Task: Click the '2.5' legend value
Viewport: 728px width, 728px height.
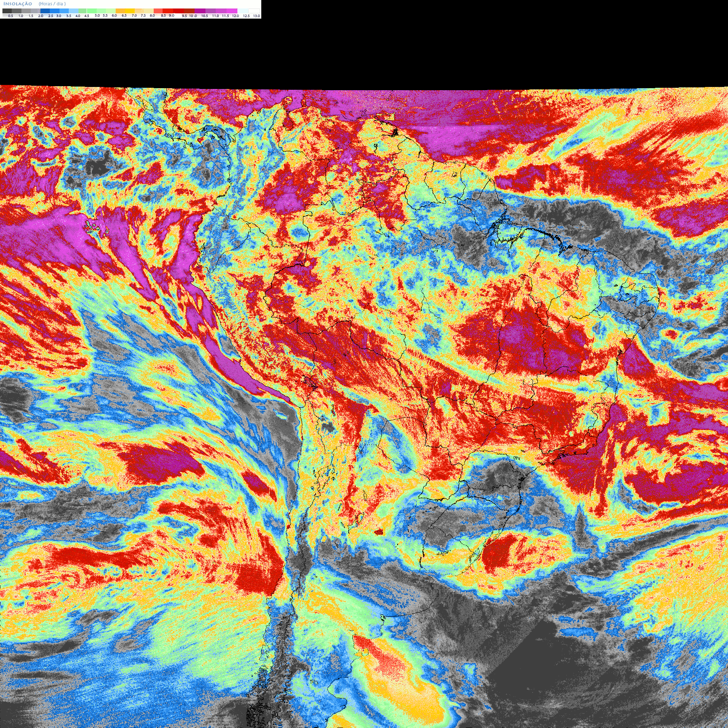Action: coord(51,16)
